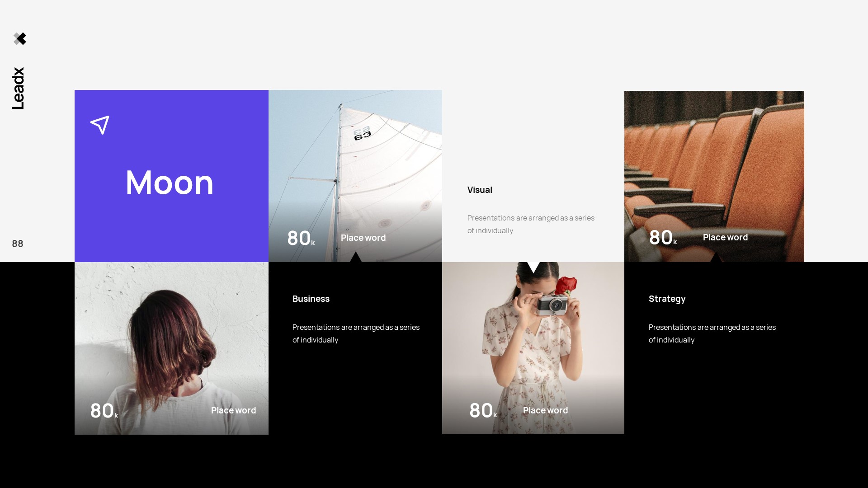The width and height of the screenshot is (868, 488).
Task: Click Place word on the sailboat photo
Action: coord(363,238)
